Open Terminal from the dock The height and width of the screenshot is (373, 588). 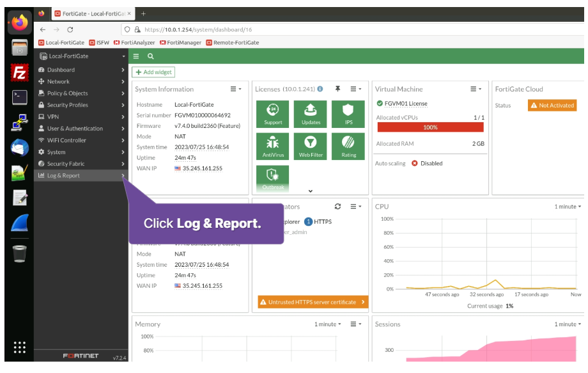pyautogui.click(x=20, y=97)
